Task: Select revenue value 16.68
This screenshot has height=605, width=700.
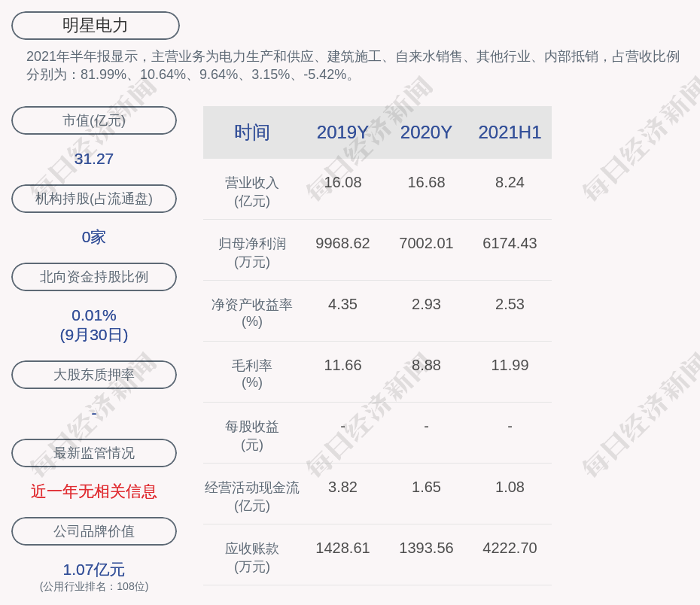Action: point(426,183)
